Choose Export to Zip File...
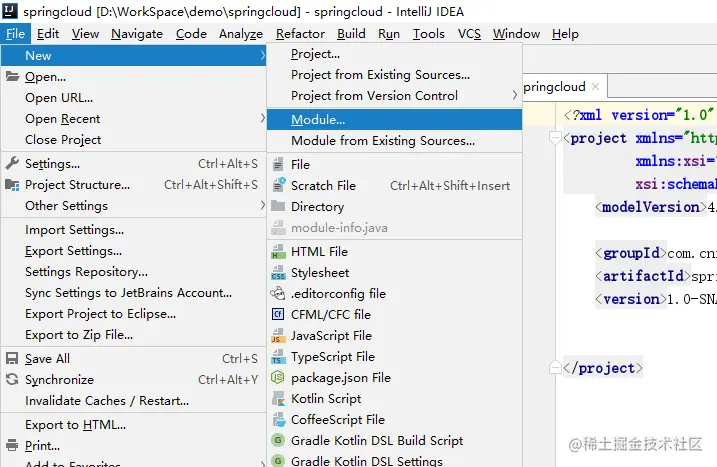 pos(134,335)
